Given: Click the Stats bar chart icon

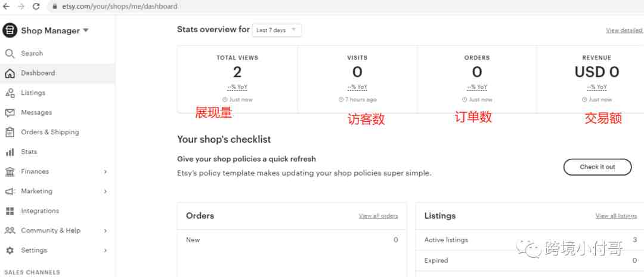Looking at the screenshot, I should point(10,152).
